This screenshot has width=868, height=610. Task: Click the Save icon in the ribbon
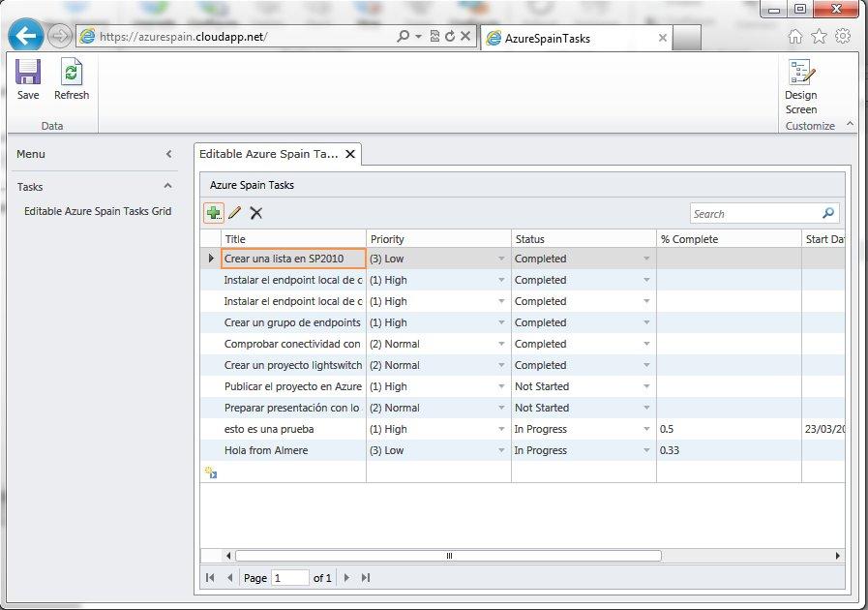(x=28, y=72)
